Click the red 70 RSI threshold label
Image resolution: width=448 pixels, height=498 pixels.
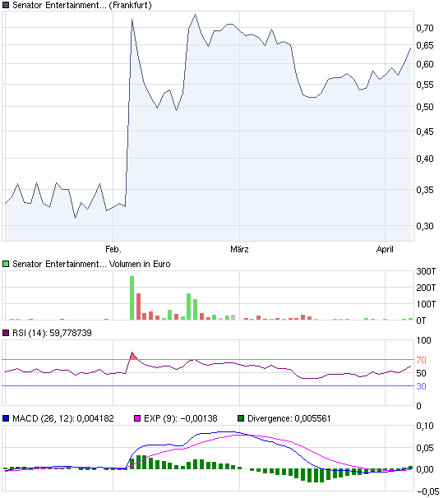point(421,360)
